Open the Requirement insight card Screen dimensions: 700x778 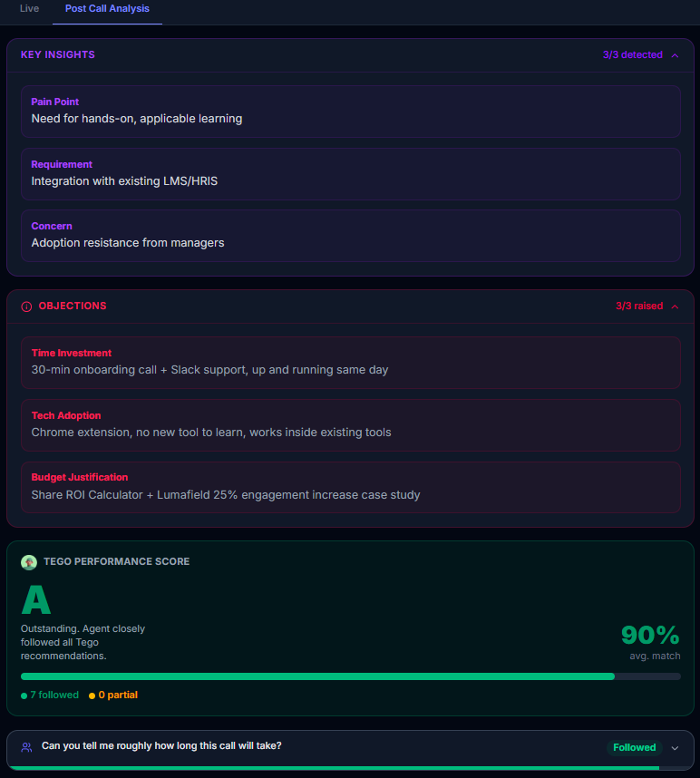point(350,173)
